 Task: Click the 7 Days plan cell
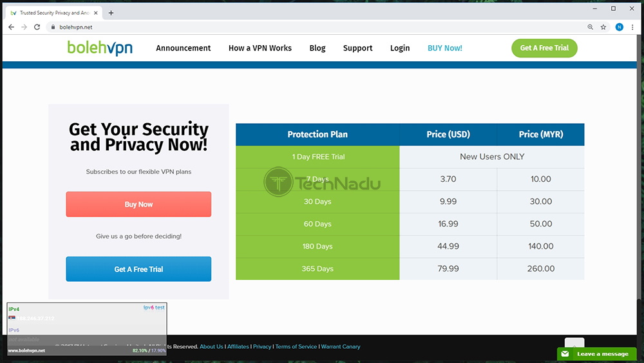pyautogui.click(x=317, y=179)
